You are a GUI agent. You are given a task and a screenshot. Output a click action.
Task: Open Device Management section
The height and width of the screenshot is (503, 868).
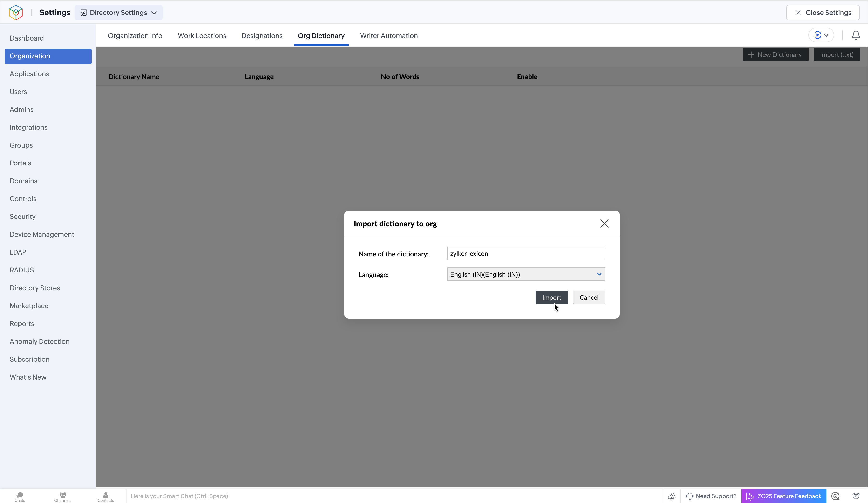click(42, 234)
